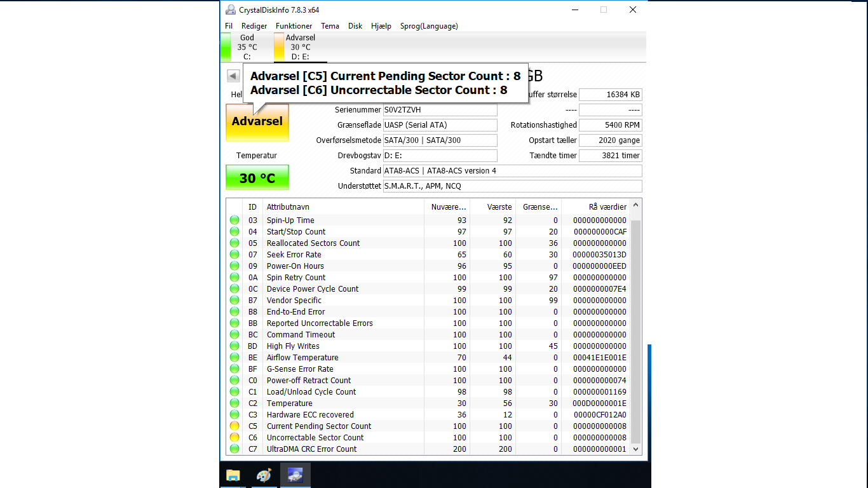Click the Attributnavn column header
The image size is (868, 488).
tap(343, 207)
